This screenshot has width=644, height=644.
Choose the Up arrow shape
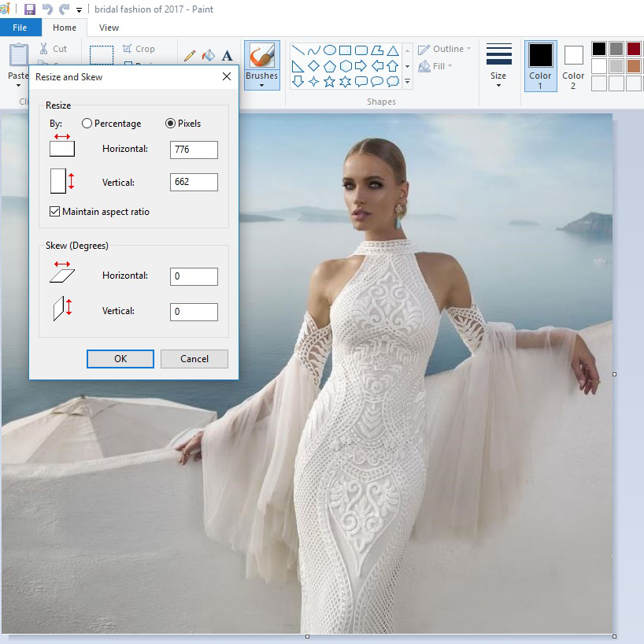[x=393, y=66]
